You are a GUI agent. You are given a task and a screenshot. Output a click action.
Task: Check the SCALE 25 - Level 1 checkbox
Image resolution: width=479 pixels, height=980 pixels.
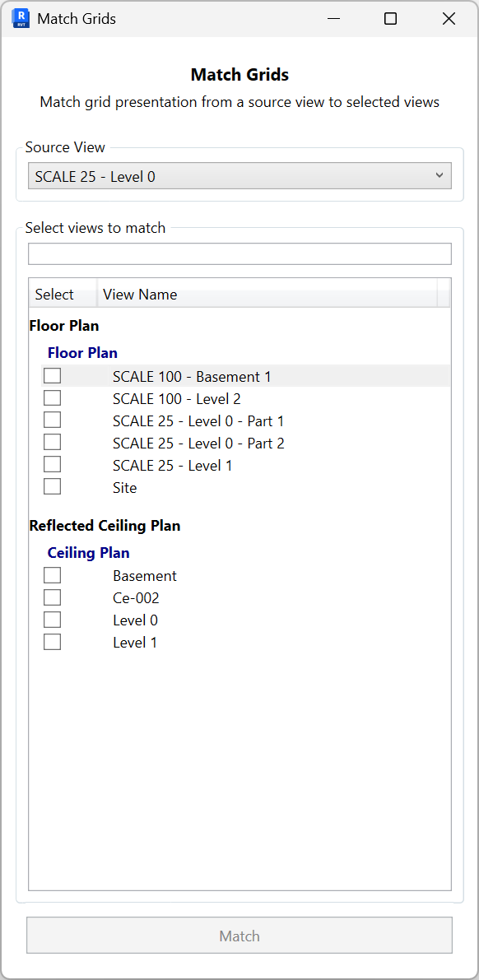click(x=52, y=463)
